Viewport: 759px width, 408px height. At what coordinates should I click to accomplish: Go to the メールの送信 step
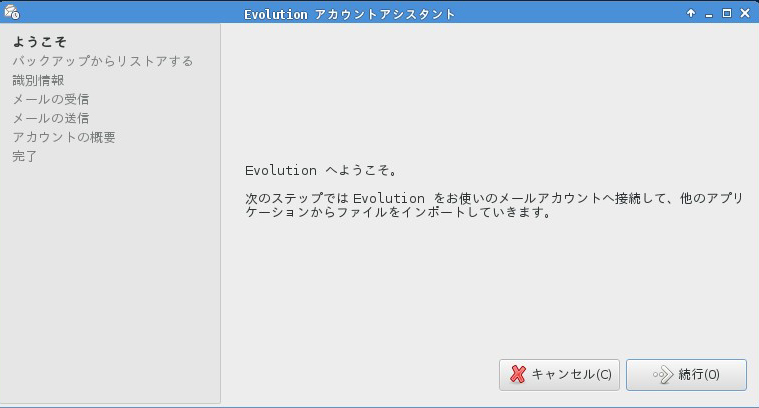point(51,118)
